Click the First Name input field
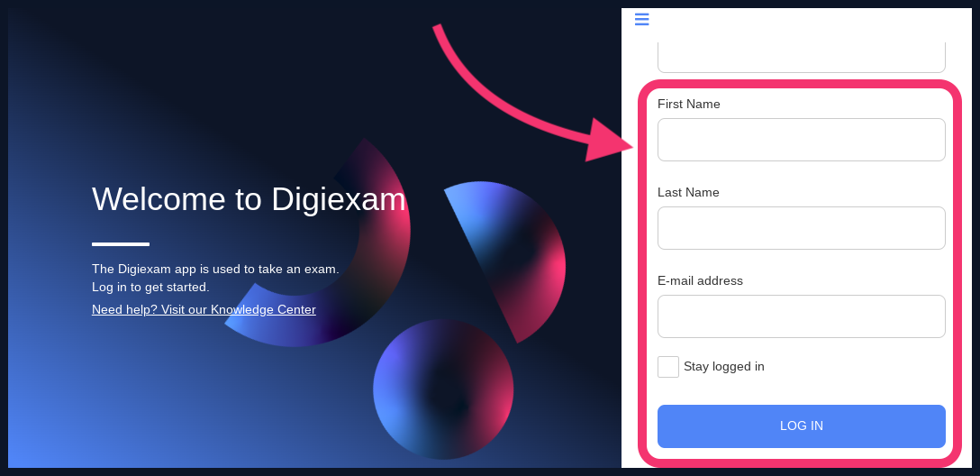 click(802, 140)
